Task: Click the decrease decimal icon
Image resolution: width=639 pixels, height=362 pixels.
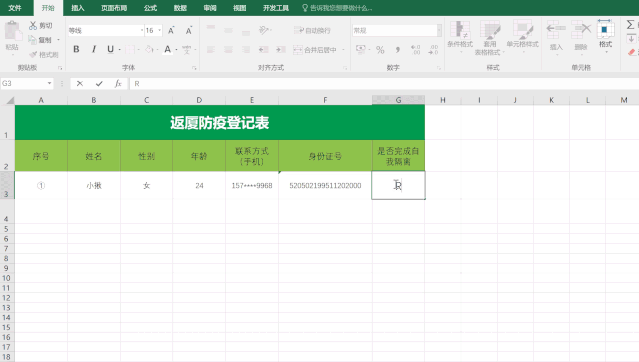Action: [x=433, y=50]
